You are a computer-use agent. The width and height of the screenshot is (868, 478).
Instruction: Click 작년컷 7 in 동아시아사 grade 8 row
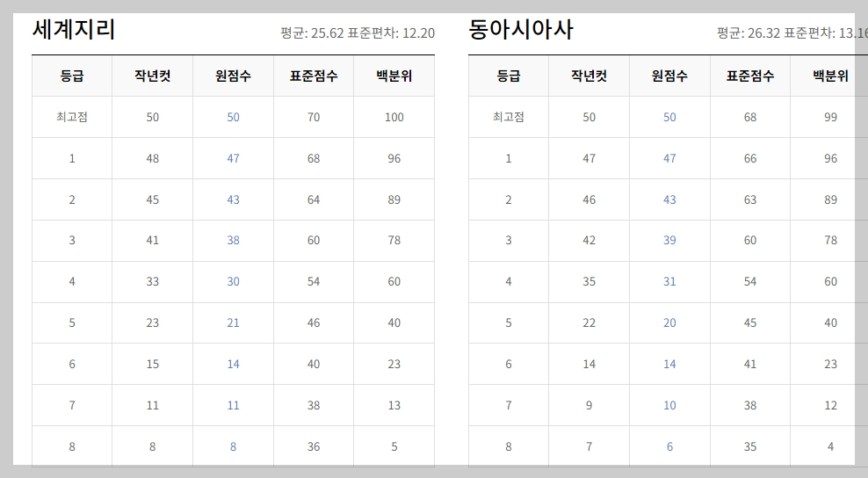(589, 447)
